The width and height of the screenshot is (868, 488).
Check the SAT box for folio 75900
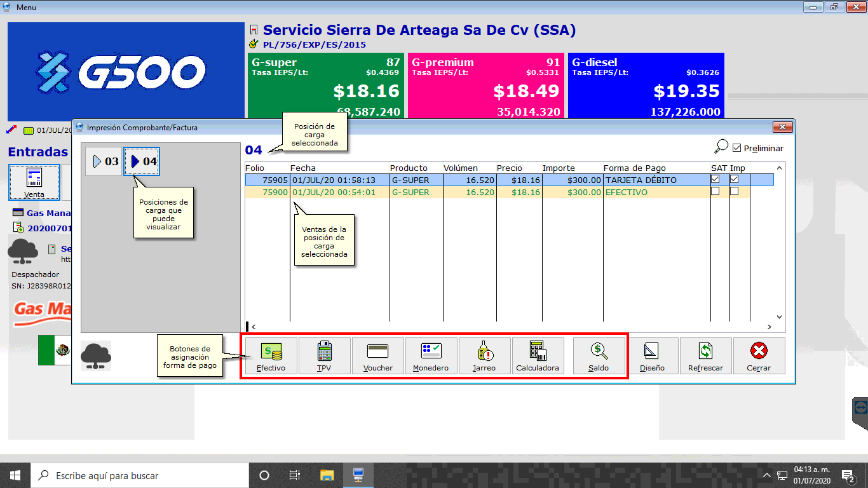(715, 192)
